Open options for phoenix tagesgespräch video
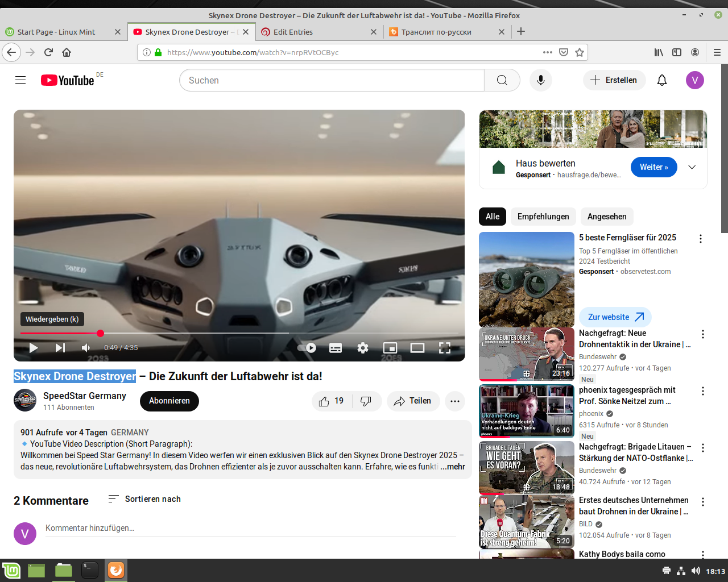 point(703,391)
